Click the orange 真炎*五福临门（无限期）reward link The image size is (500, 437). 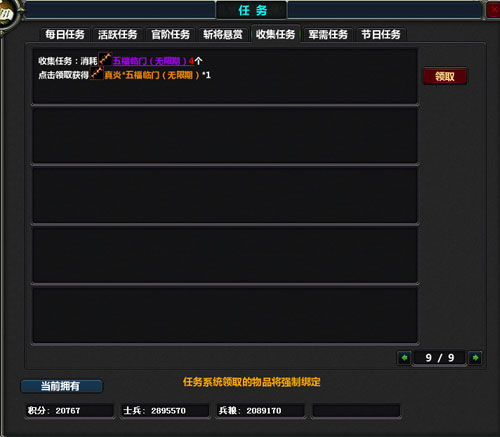click(152, 75)
